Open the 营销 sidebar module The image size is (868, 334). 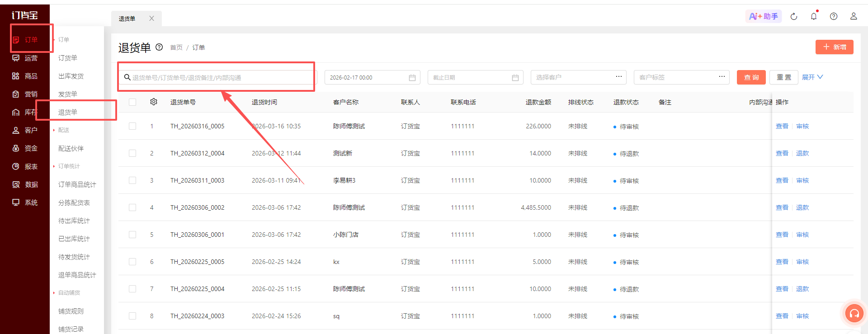point(25,94)
